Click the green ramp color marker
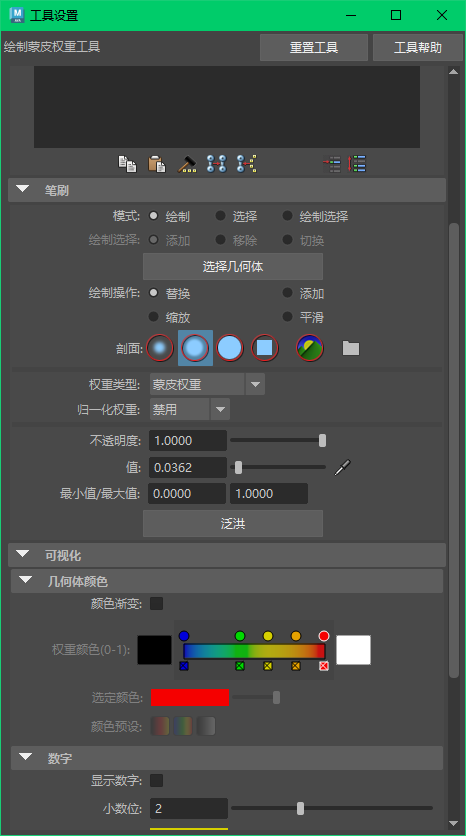The width and height of the screenshot is (466, 836). pyautogui.click(x=240, y=636)
